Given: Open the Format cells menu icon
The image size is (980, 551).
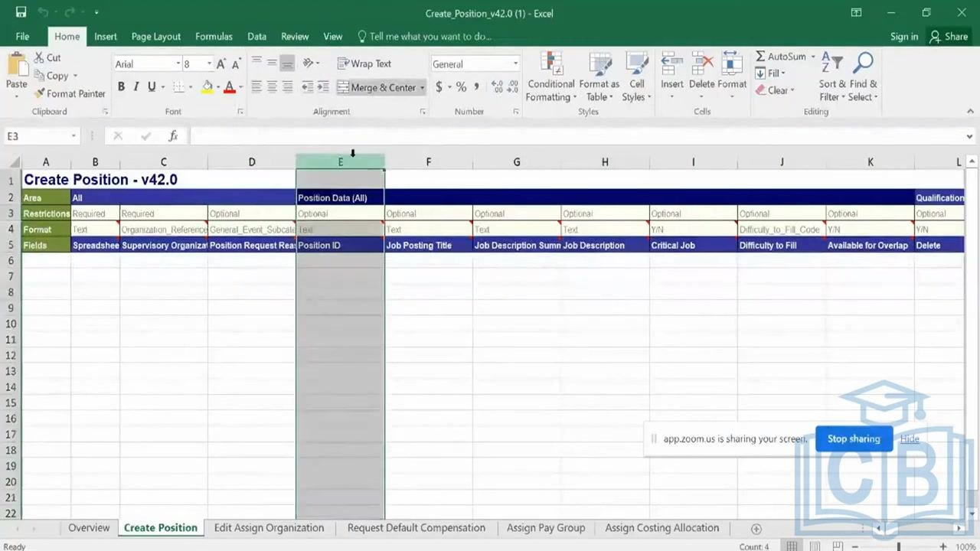Looking at the screenshot, I should pyautogui.click(x=732, y=64).
